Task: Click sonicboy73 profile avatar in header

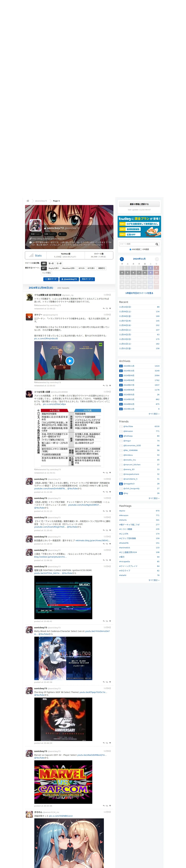Action: click(35, 225)
